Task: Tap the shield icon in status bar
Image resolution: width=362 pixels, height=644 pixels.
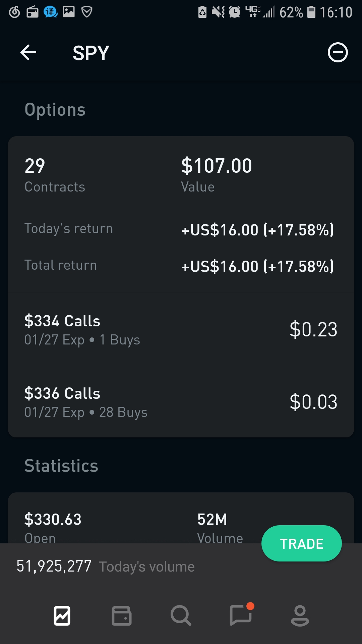Action: click(87, 12)
